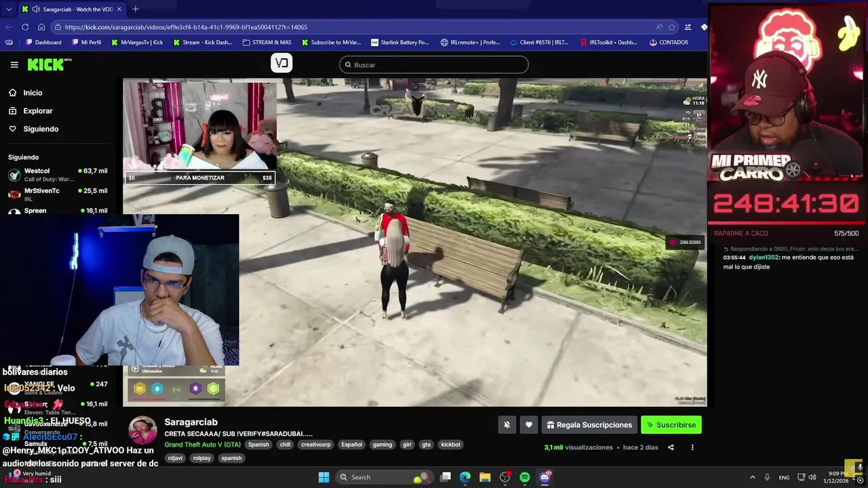Open the Mi Perfil bookmark
The width and height of the screenshot is (868, 488).
[85, 42]
